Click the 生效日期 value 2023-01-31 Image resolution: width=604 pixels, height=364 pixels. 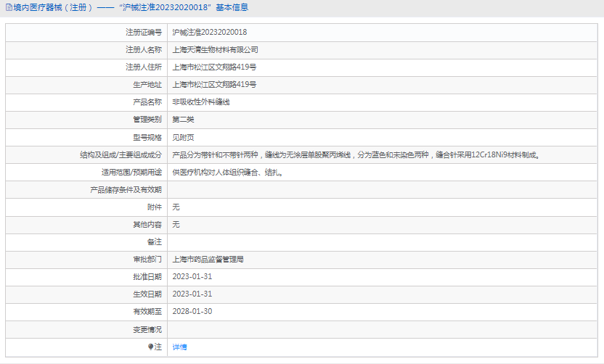tap(192, 294)
